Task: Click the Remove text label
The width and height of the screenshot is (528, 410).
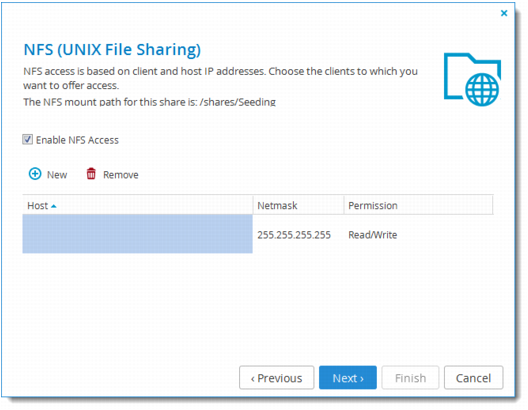Action: 121,175
